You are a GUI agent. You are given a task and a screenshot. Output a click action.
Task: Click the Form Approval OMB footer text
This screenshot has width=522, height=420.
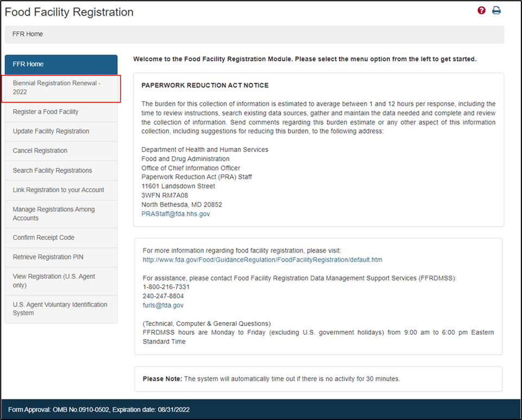[99, 410]
